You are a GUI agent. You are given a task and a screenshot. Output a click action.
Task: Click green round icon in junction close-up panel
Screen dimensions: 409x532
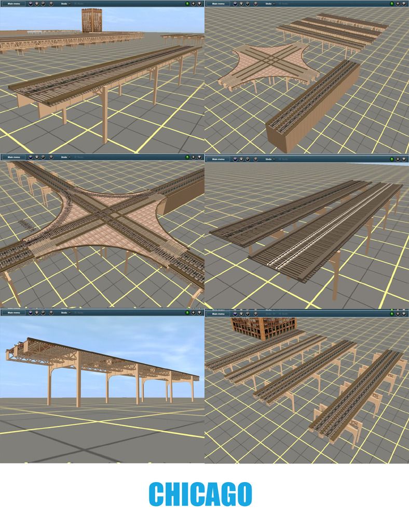point(187,157)
